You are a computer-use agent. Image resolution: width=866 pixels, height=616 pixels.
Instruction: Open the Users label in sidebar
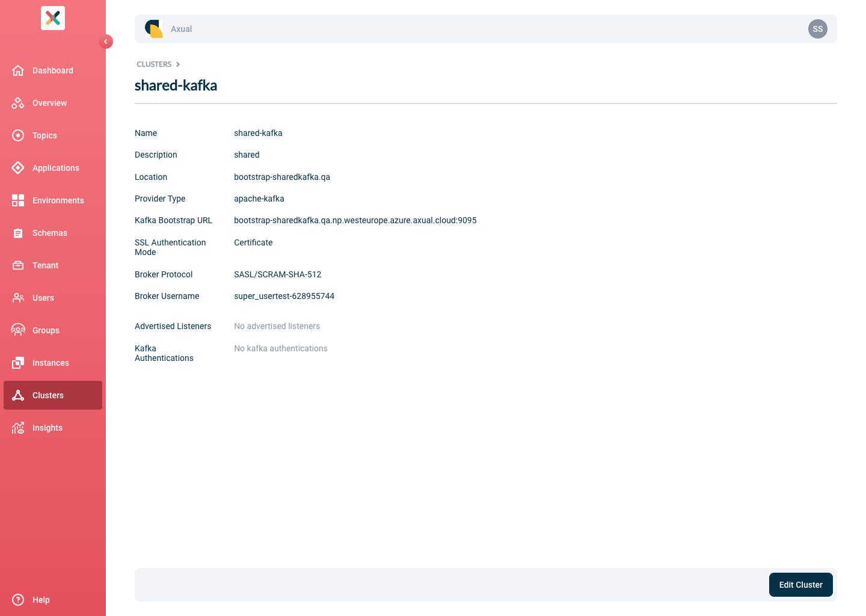(x=43, y=298)
